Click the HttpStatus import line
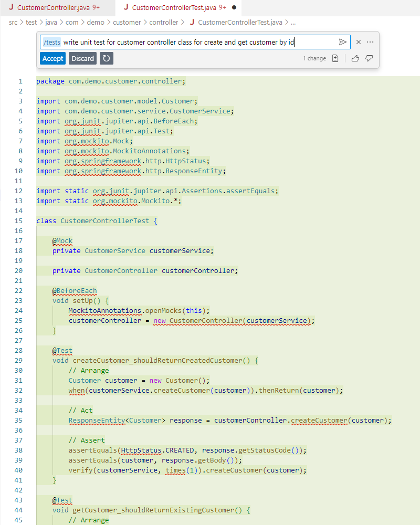 tap(123, 161)
